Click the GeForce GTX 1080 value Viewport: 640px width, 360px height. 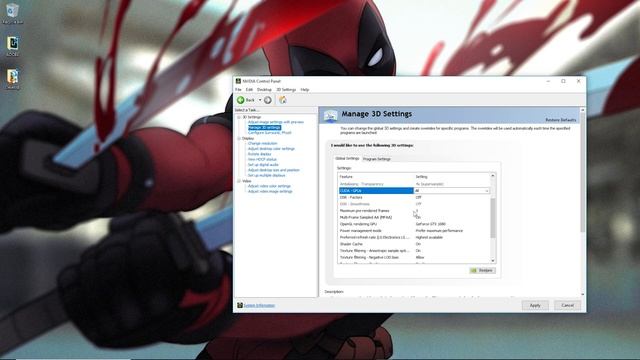(431, 224)
